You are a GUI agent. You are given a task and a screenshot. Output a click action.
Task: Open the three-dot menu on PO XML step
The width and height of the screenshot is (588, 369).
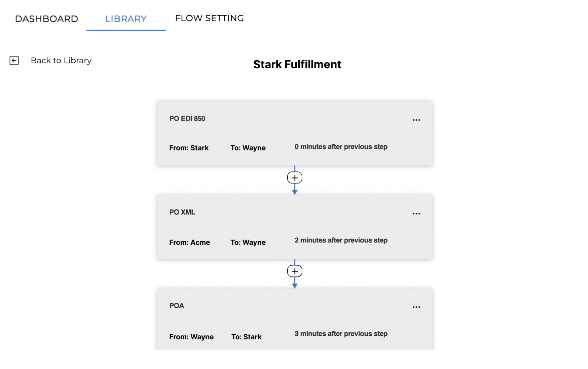(x=416, y=213)
